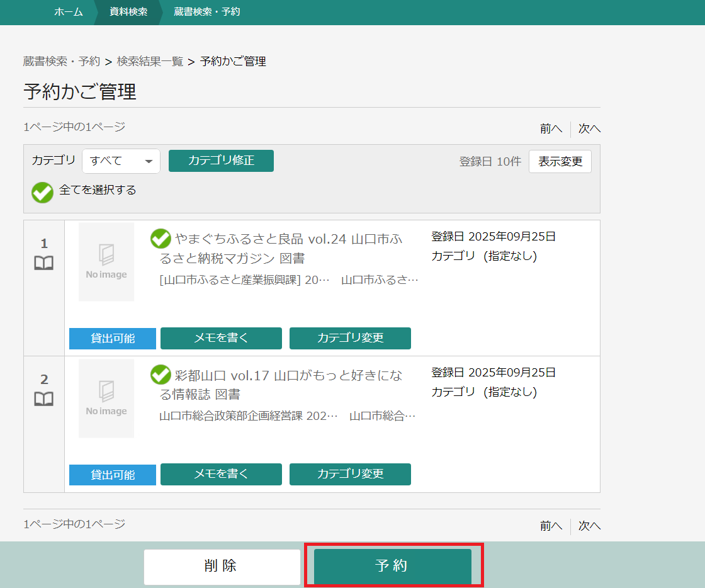Open 検索結果一覧 breadcrumb link

[150, 61]
